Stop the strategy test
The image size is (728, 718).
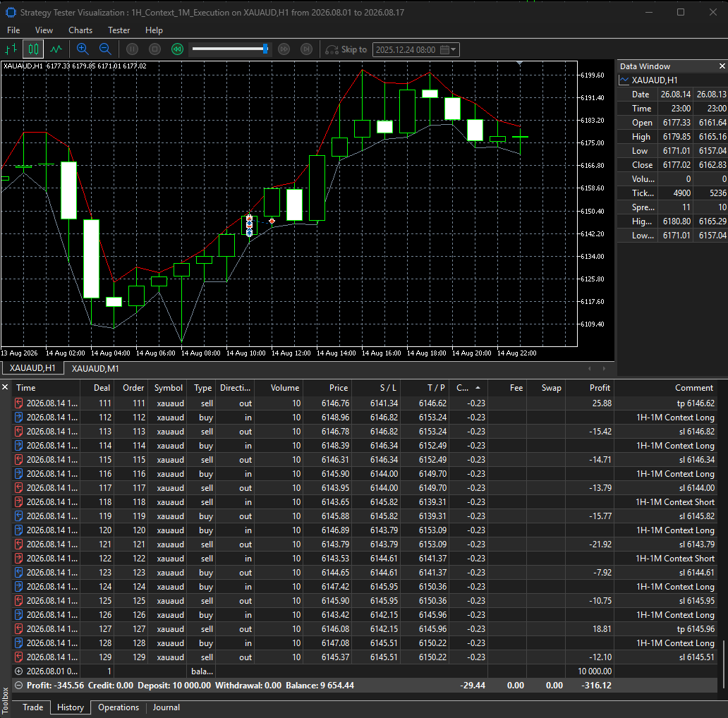tap(155, 49)
